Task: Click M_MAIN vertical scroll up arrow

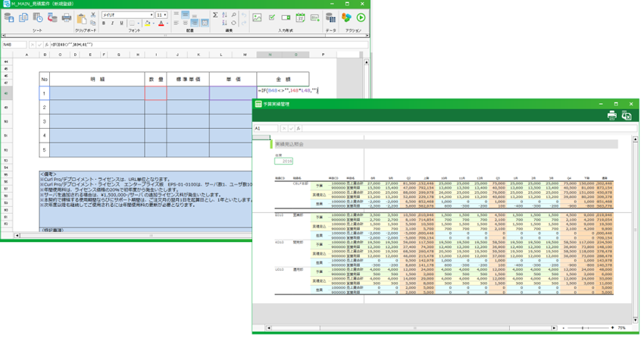Action: [367, 62]
